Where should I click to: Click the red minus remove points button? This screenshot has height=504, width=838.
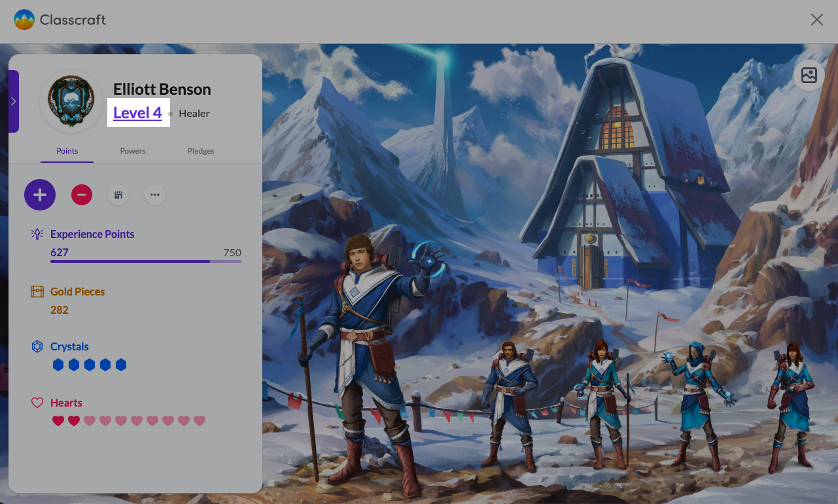82,195
